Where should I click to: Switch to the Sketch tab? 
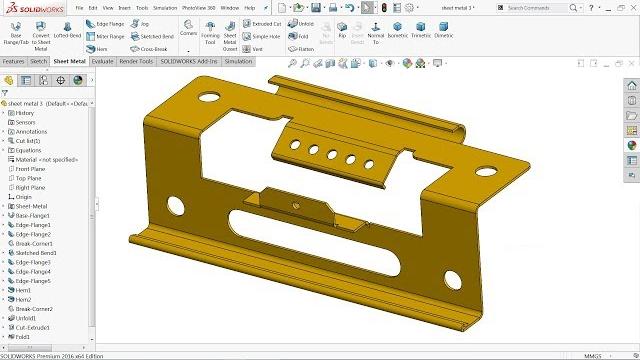39,62
